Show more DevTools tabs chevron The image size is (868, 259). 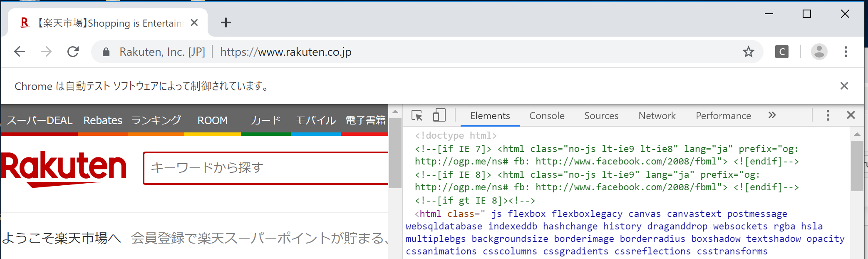click(x=772, y=115)
